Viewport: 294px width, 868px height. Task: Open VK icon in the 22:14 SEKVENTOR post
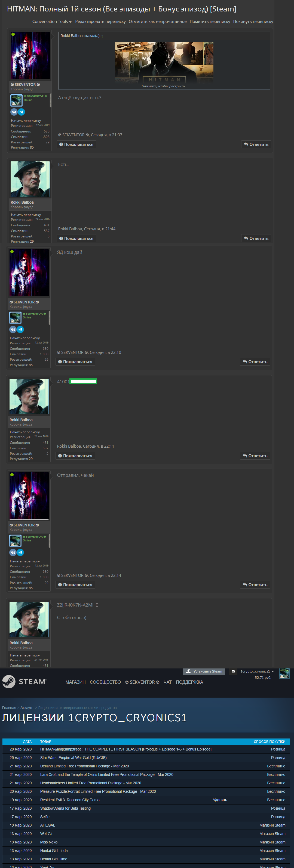[13, 552]
